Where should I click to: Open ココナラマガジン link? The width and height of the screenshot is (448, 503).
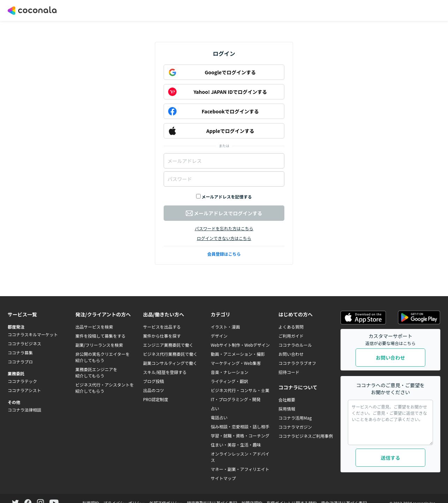tap(295, 427)
